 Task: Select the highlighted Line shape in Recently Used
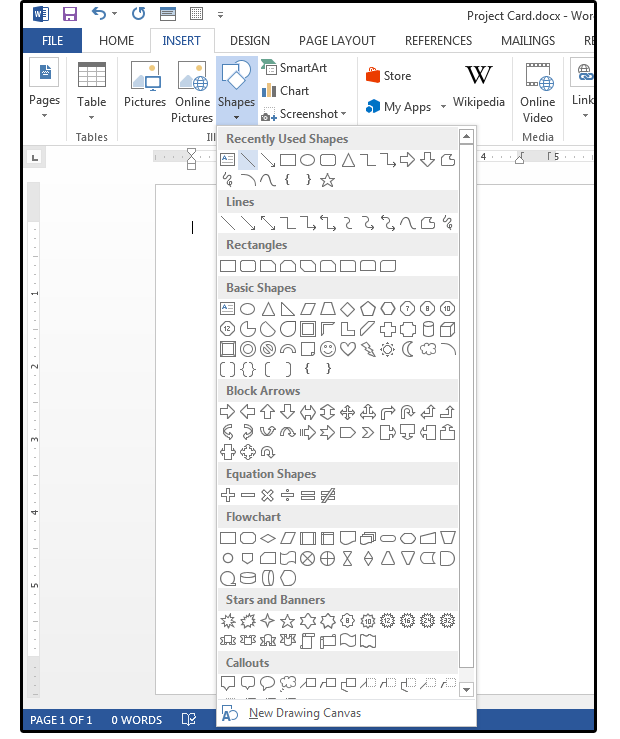[248, 160]
